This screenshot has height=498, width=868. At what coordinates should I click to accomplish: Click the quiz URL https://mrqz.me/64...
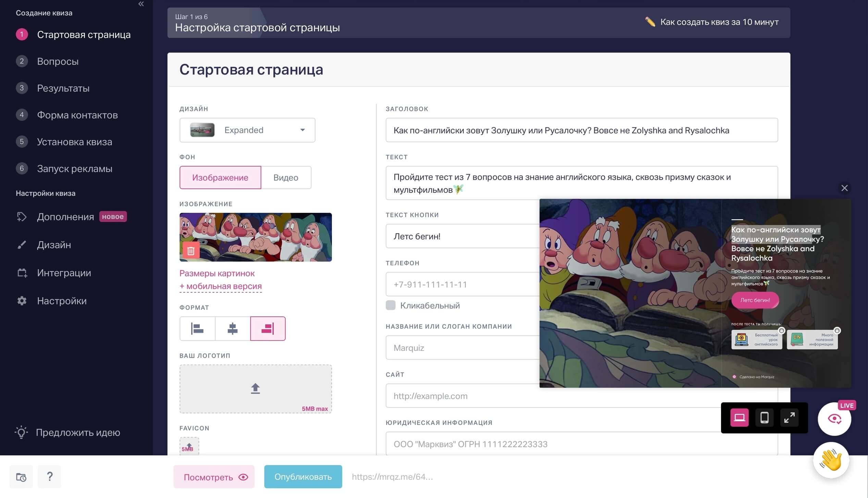[392, 477]
